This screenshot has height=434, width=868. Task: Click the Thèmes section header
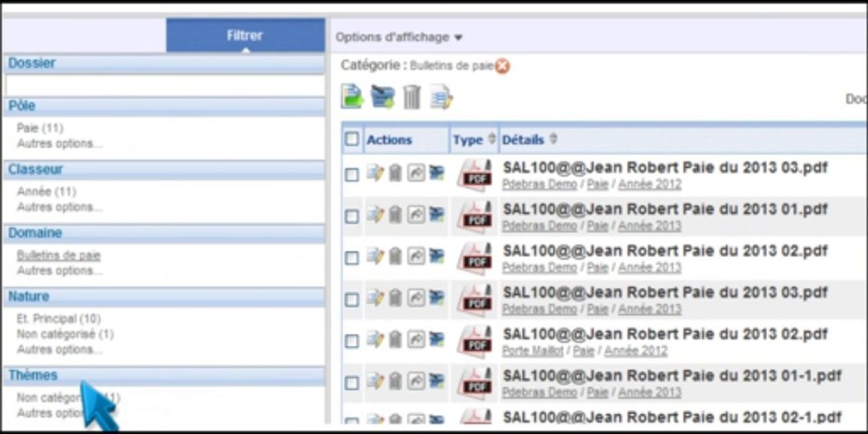click(164, 376)
